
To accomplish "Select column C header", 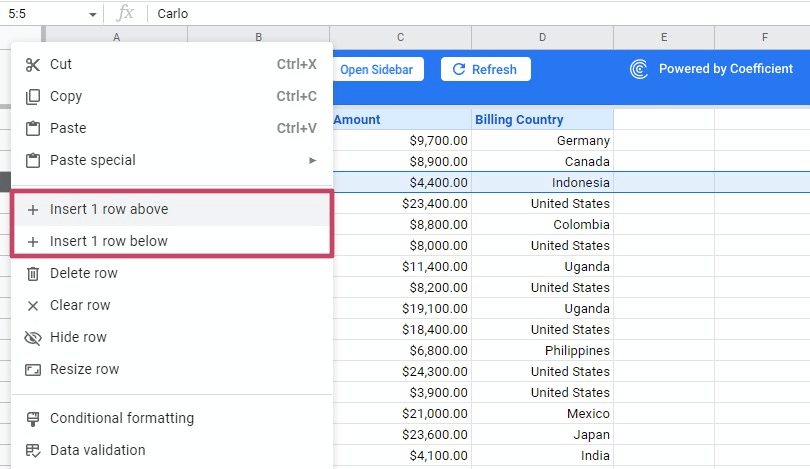I will pos(400,37).
